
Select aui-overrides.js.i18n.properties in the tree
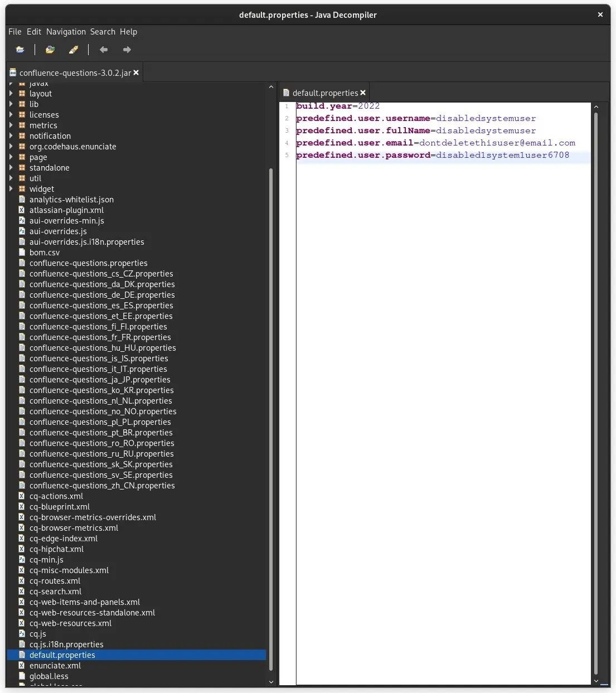pos(86,242)
